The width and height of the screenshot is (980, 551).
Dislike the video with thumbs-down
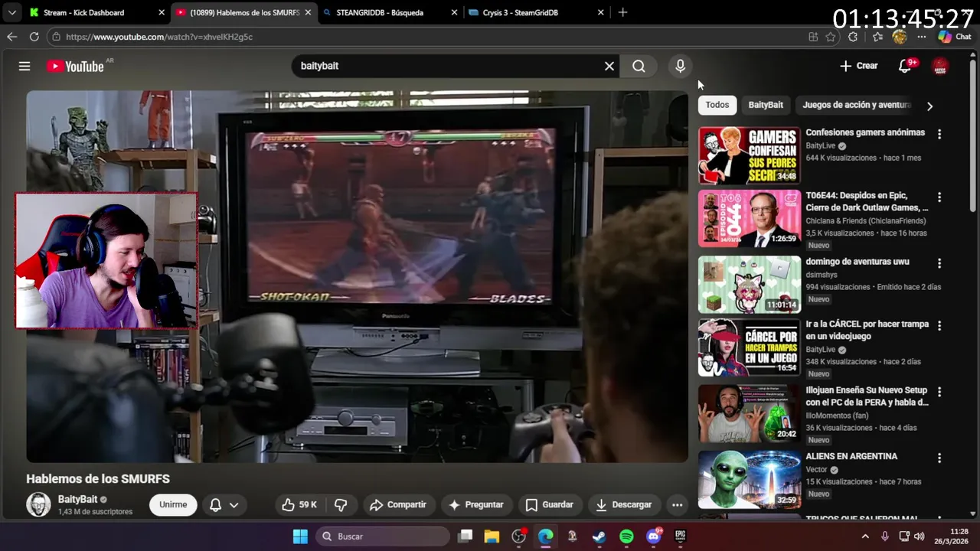click(341, 505)
